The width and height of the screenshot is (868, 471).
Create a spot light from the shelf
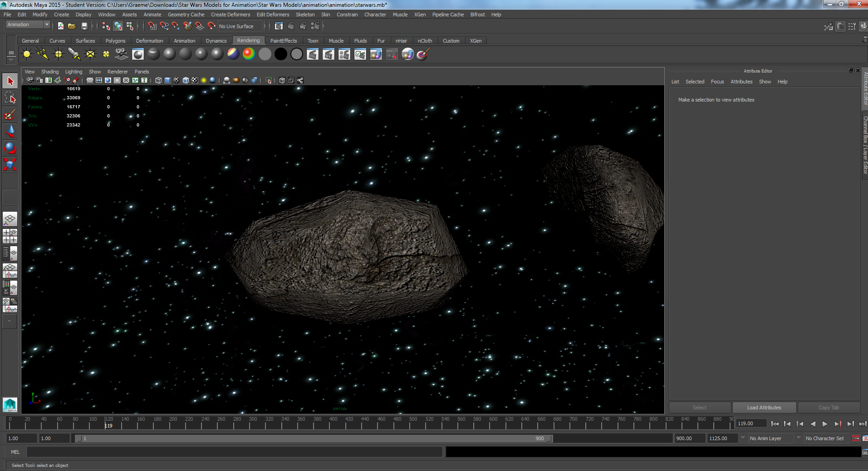pos(74,54)
